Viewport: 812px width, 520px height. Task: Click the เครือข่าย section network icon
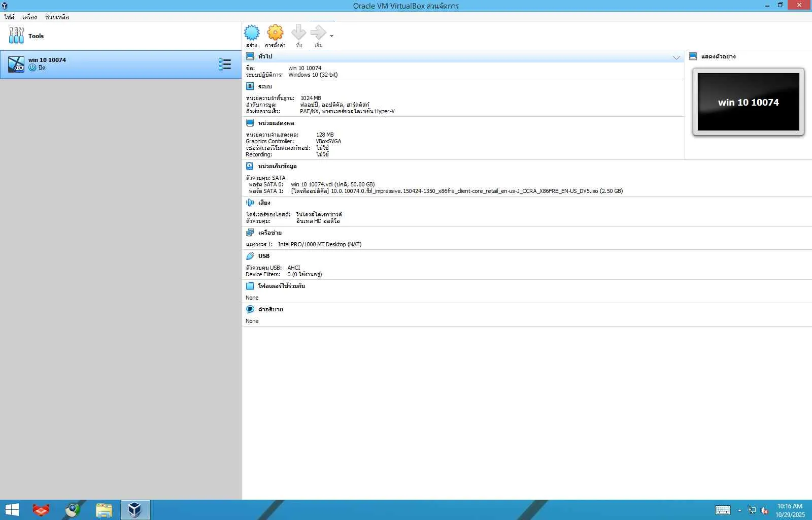250,233
